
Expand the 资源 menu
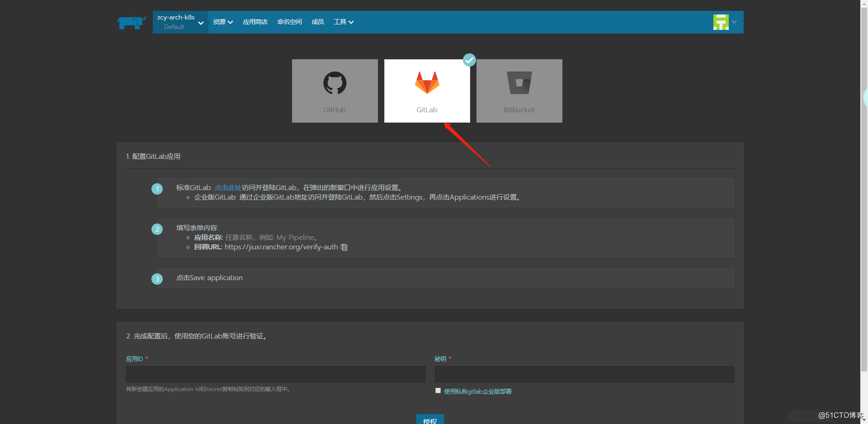(x=223, y=22)
